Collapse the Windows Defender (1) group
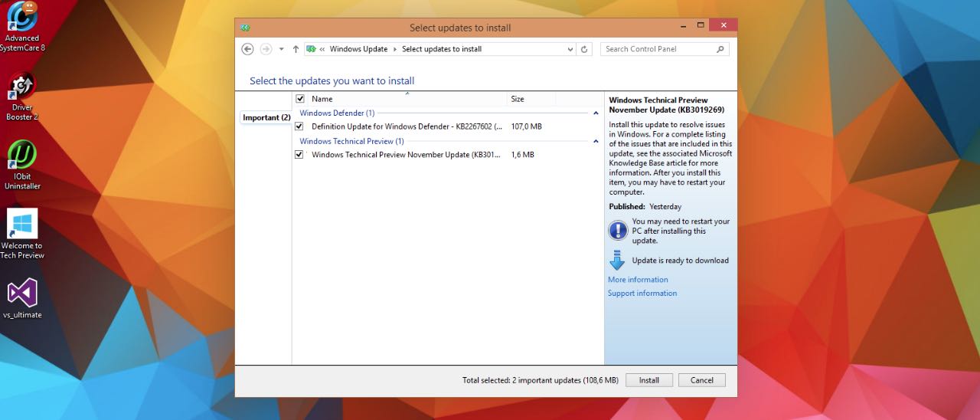Viewport: 980px width, 420px height. pos(596,113)
